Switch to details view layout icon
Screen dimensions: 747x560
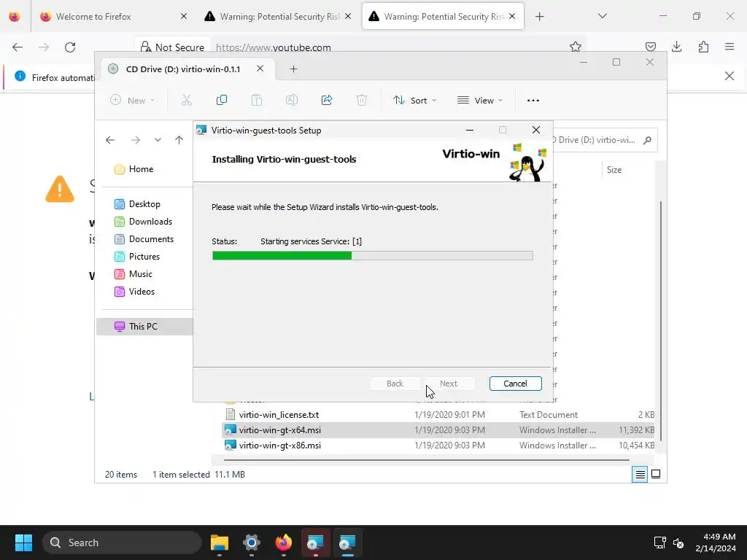pyautogui.click(x=640, y=474)
